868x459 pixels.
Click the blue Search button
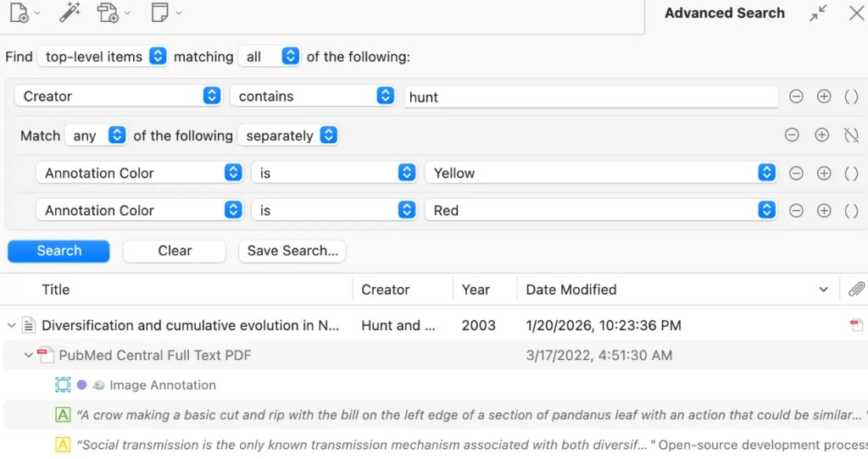tap(58, 251)
